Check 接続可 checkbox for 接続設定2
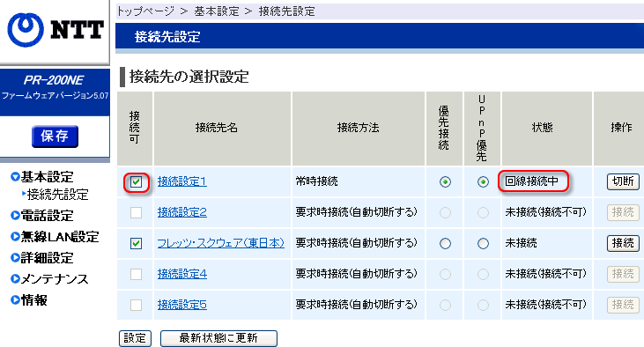 [136, 212]
